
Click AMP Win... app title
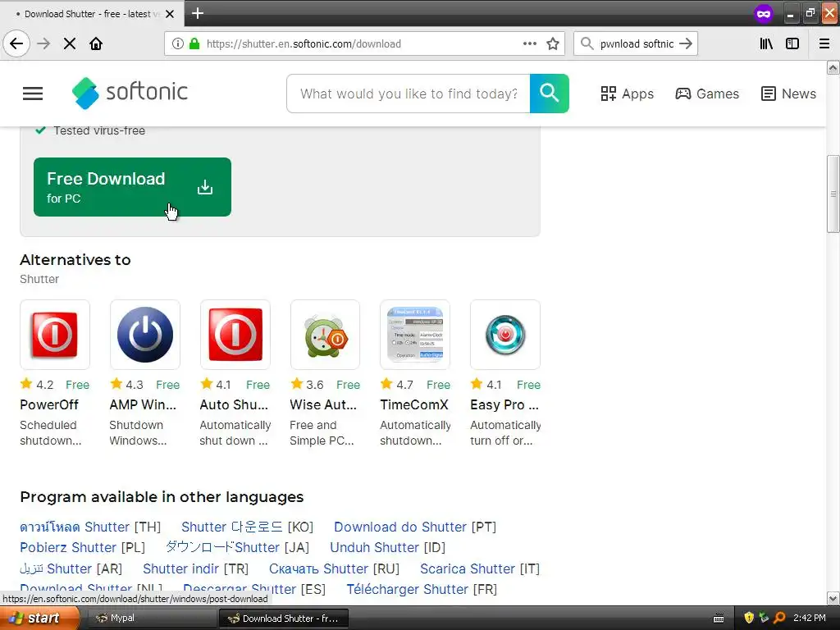143,405
